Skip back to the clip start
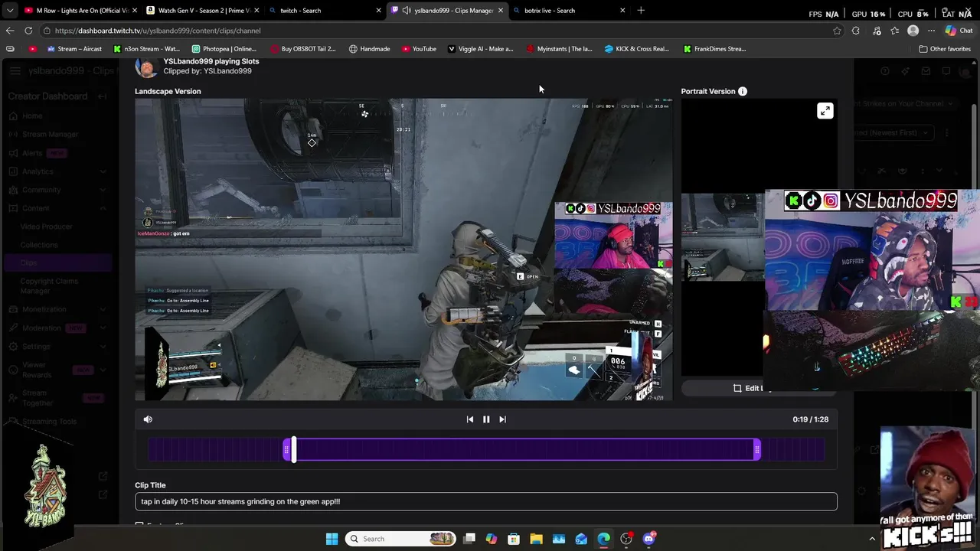Viewport: 980px width, 551px height. (470, 419)
